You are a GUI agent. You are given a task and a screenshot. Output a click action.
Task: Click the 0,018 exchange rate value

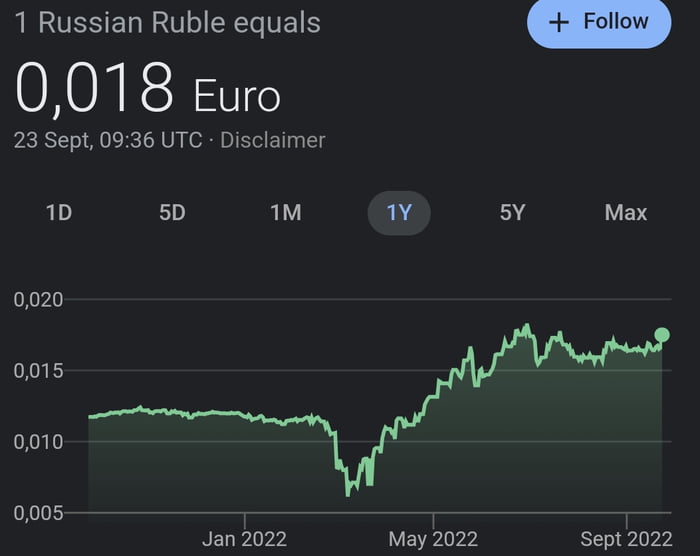(95, 88)
